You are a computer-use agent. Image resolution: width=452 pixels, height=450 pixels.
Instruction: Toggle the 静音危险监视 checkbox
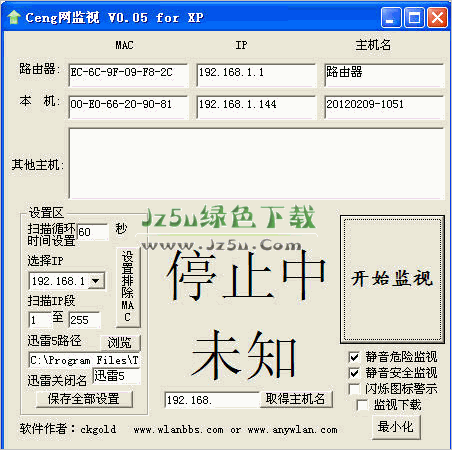tap(354, 357)
